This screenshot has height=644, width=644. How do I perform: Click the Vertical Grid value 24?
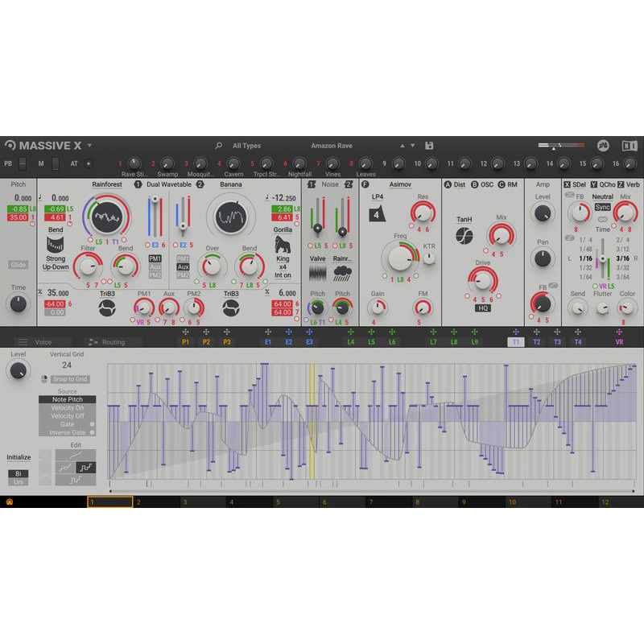coord(67,365)
